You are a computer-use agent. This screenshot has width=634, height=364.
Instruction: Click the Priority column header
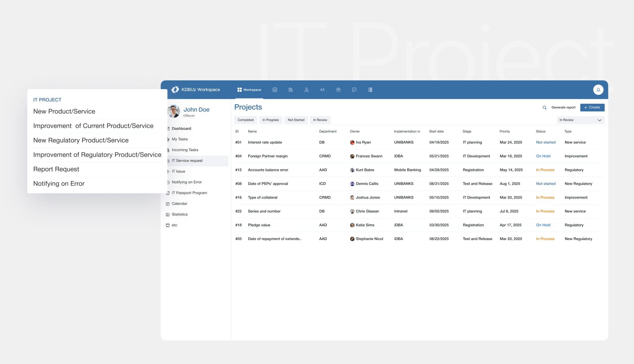pos(505,132)
